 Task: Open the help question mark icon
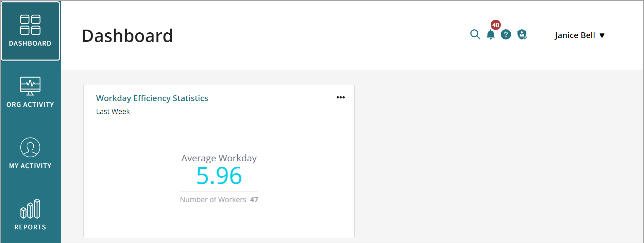(x=506, y=34)
